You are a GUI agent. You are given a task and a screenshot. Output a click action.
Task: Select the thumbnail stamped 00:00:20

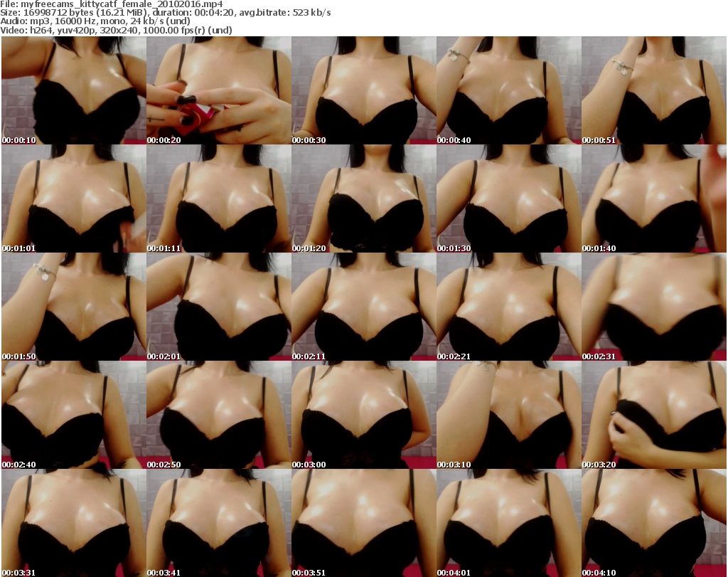(x=219, y=90)
